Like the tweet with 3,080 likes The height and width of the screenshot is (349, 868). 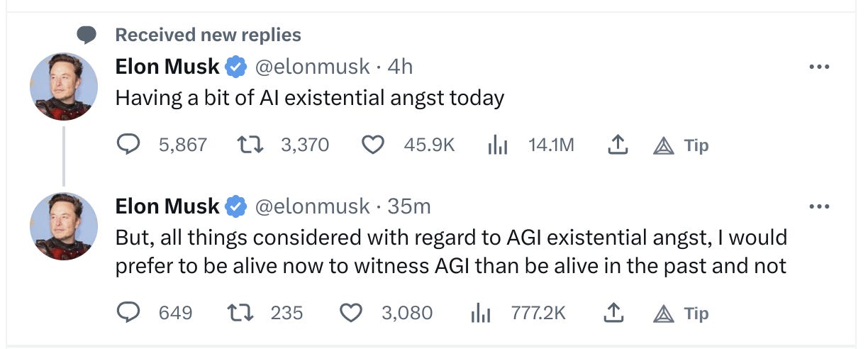pyautogui.click(x=351, y=313)
